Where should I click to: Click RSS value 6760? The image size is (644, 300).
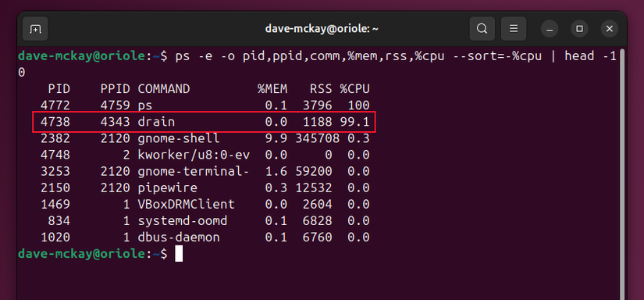click(x=317, y=237)
